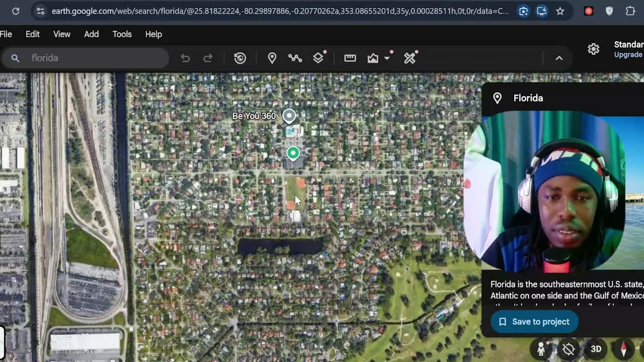644x362 pixels.
Task: Click the Florida title in info card
Action: pyautogui.click(x=528, y=98)
